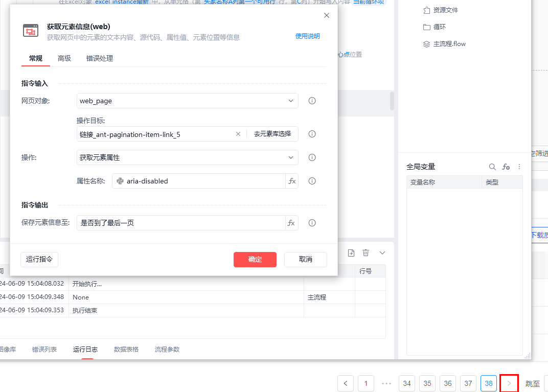548x392 pixels.
Task: Click the 类型 column header
Action: tap(502, 182)
